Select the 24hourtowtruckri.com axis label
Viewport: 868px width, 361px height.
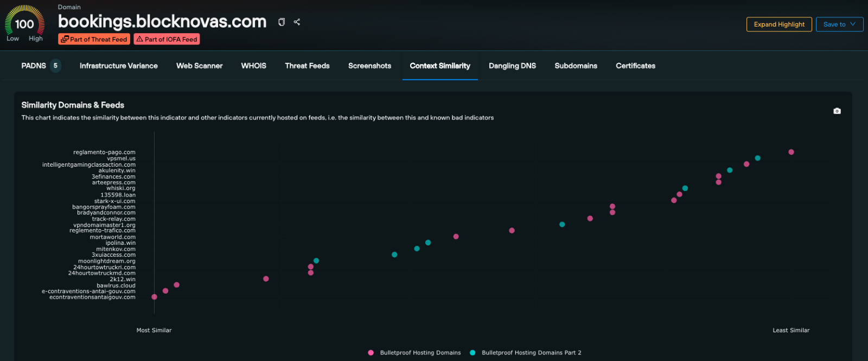tap(105, 267)
